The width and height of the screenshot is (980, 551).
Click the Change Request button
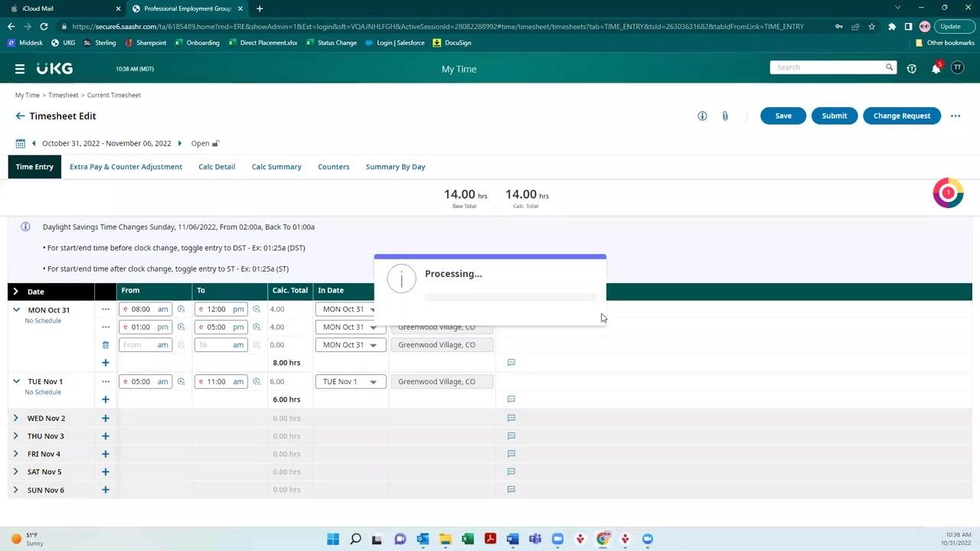pyautogui.click(x=902, y=116)
